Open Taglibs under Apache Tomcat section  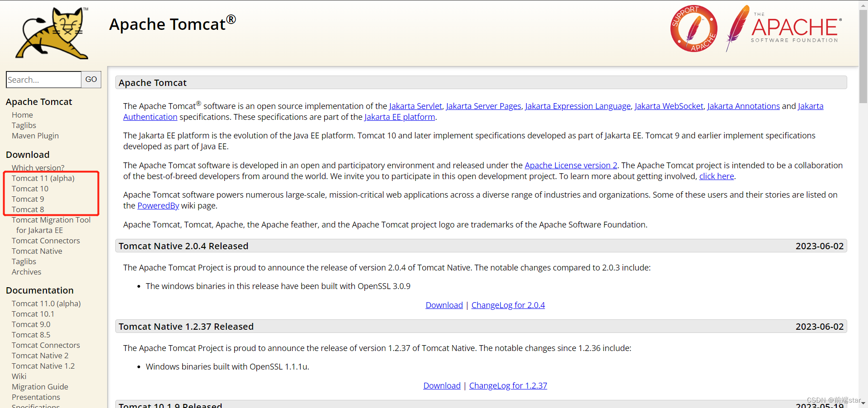[24, 125]
